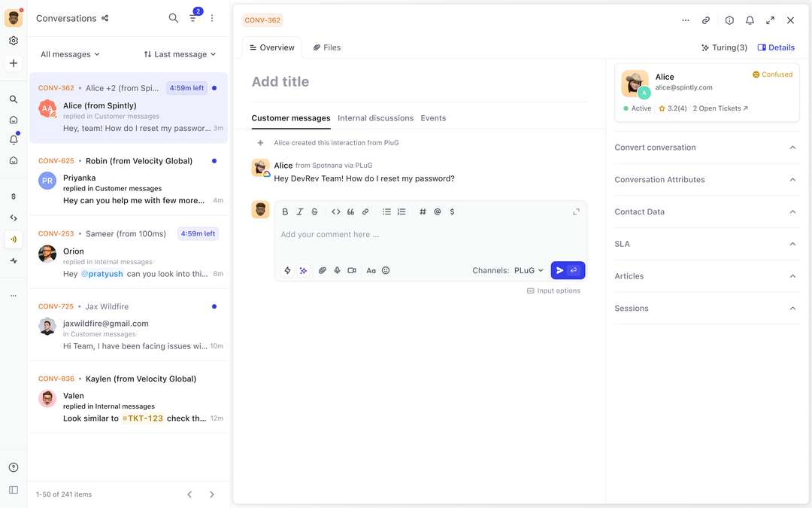Open the Turing(3) panel
The width and height of the screenshot is (812, 508).
[724, 47]
